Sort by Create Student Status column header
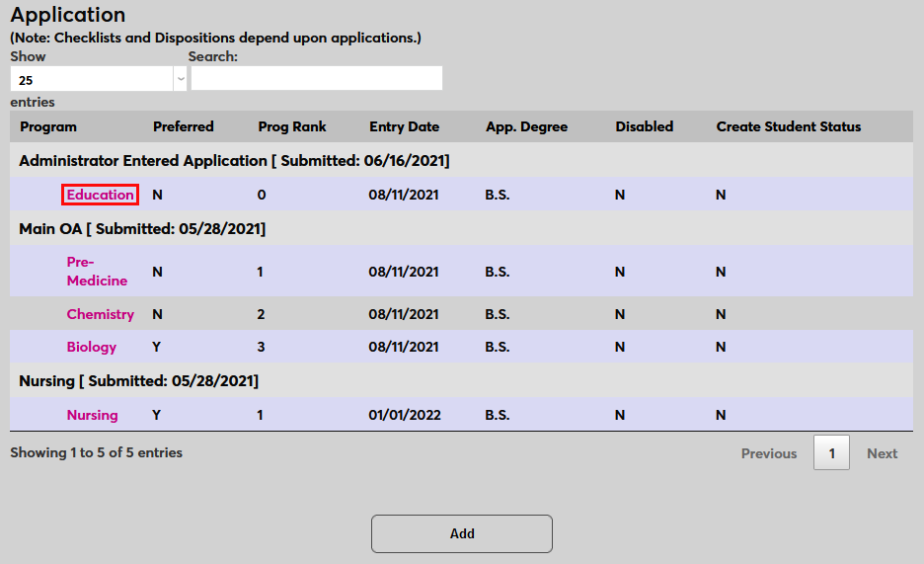This screenshot has width=924, height=564. pos(789,126)
